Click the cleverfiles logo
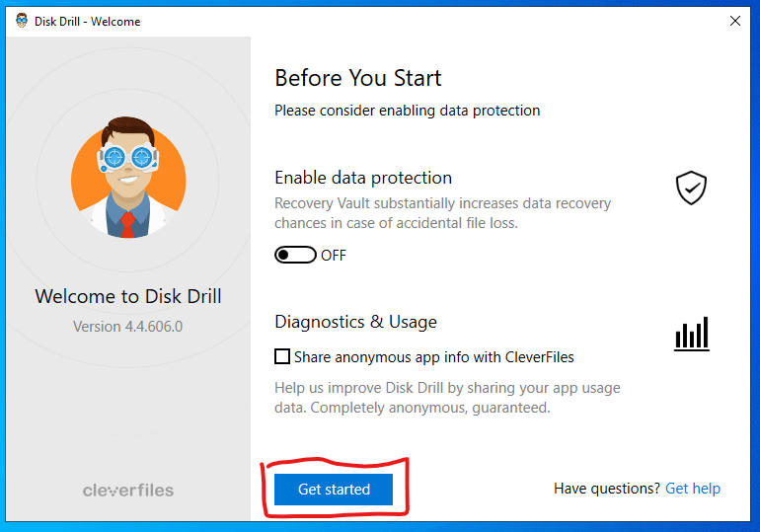 point(128,491)
